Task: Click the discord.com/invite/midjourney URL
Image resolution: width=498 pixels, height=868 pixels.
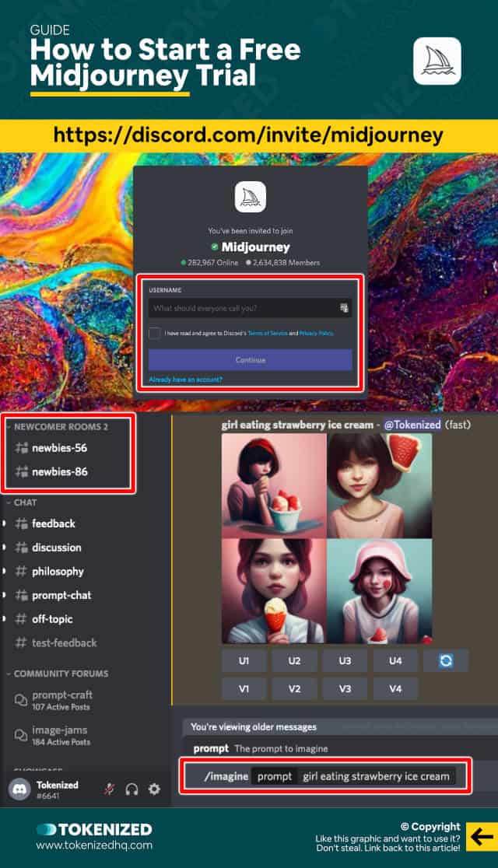Action: [x=249, y=135]
